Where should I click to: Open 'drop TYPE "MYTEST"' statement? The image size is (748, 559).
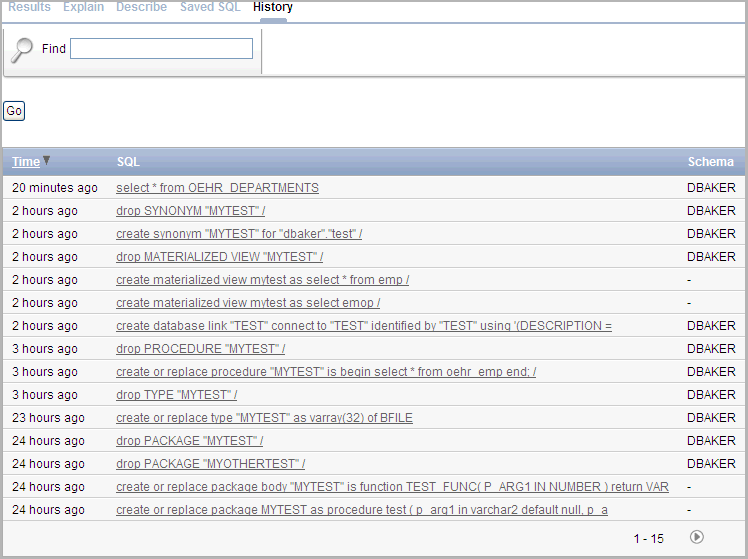177,395
